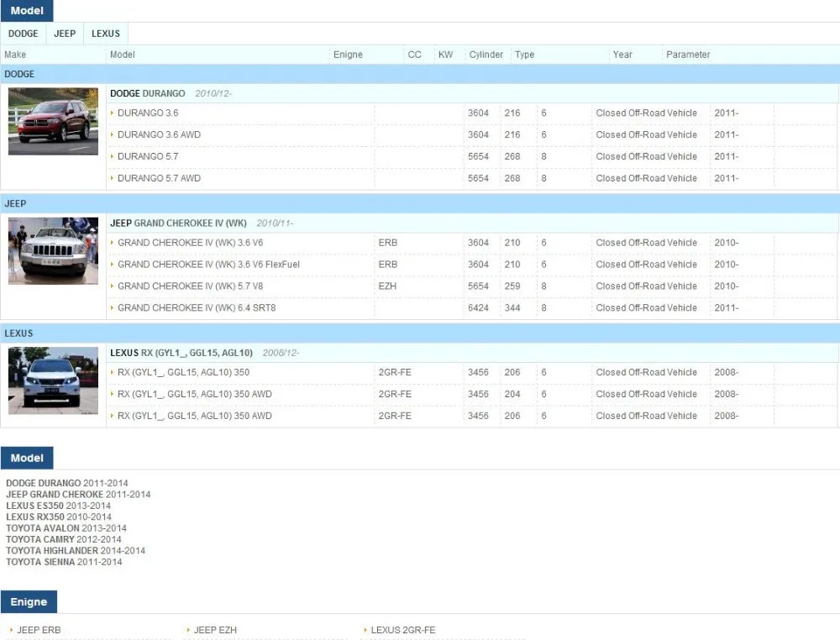Click the CC column header
Image resolution: width=840 pixels, height=640 pixels.
pyautogui.click(x=414, y=55)
